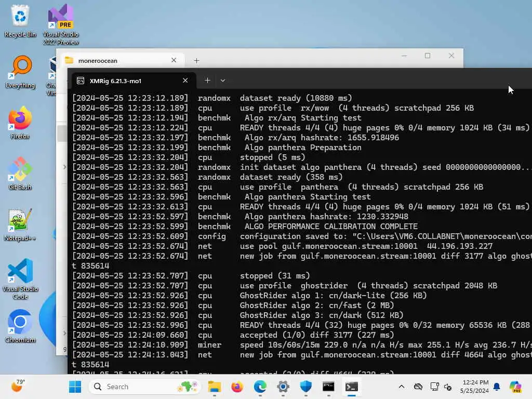Viewport: 532px width, 399px height.
Task: Maximize the moneroocean Explorer window
Action: 428,56
